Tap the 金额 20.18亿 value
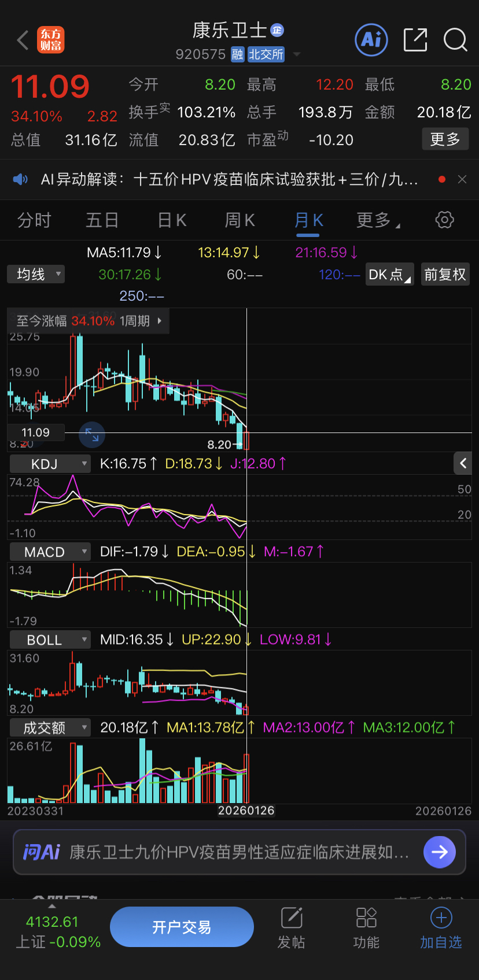The height and width of the screenshot is (980, 479). pos(444,112)
